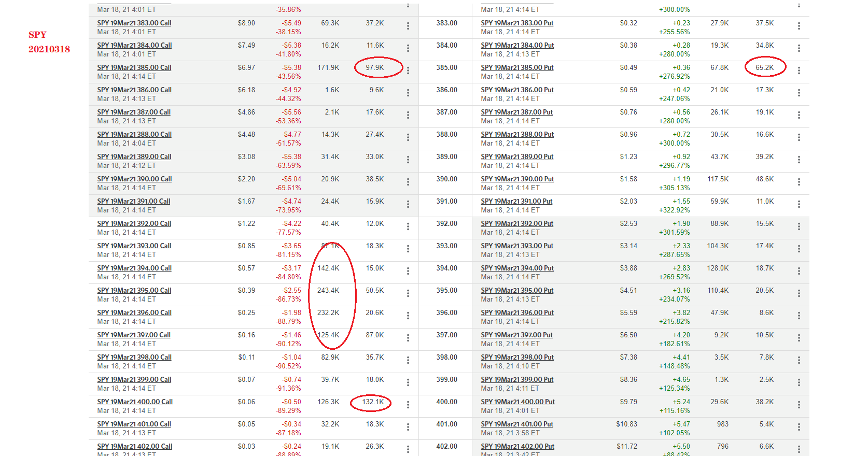The image size is (868, 456).
Task: Click the kebab menu on 401.00 Put row
Action: pos(799,427)
